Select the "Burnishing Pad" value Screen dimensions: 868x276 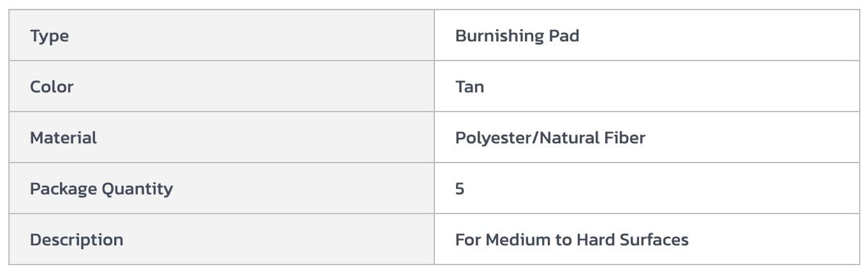517,36
